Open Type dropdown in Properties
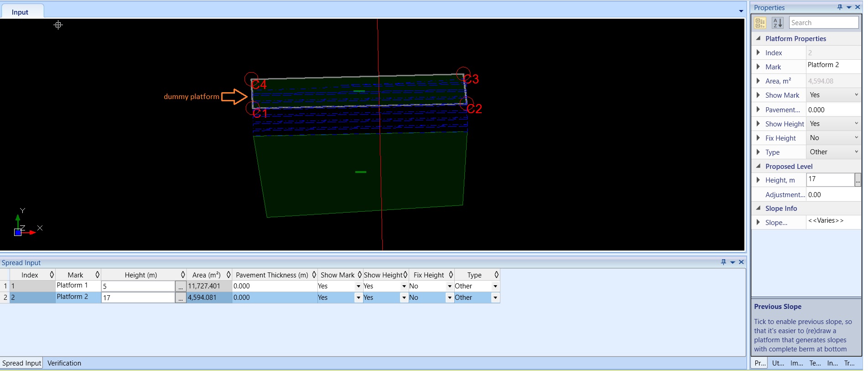868x371 pixels. coord(856,152)
